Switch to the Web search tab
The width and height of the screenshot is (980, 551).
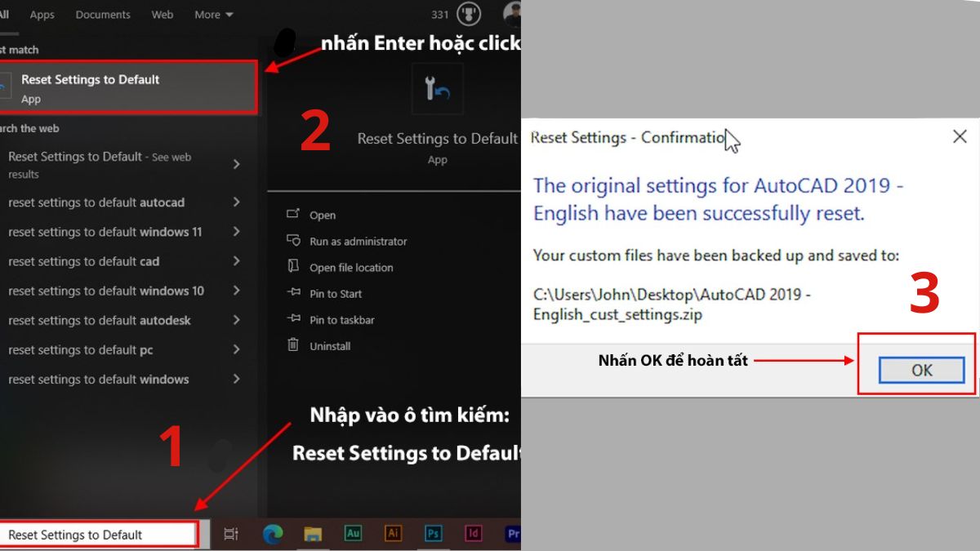click(x=163, y=15)
